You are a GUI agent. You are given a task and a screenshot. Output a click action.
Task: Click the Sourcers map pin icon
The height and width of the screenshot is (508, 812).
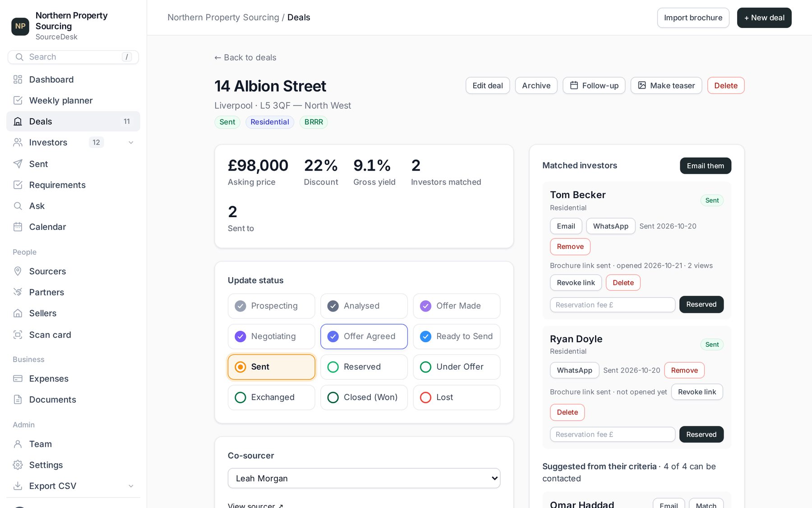(x=18, y=271)
